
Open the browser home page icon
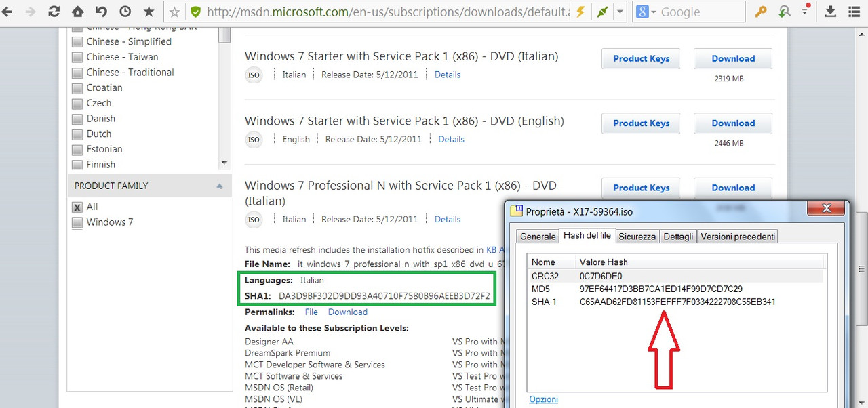click(x=78, y=12)
